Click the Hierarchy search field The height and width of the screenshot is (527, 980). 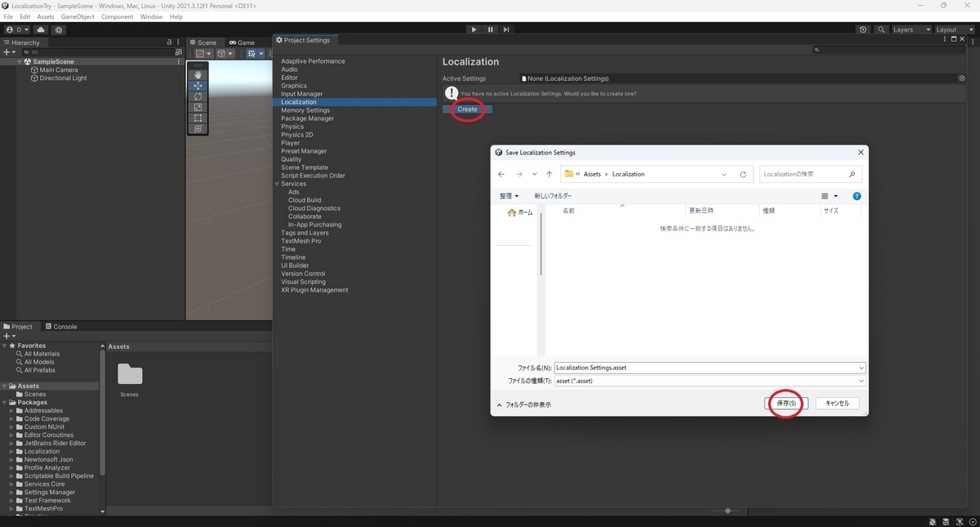point(98,51)
